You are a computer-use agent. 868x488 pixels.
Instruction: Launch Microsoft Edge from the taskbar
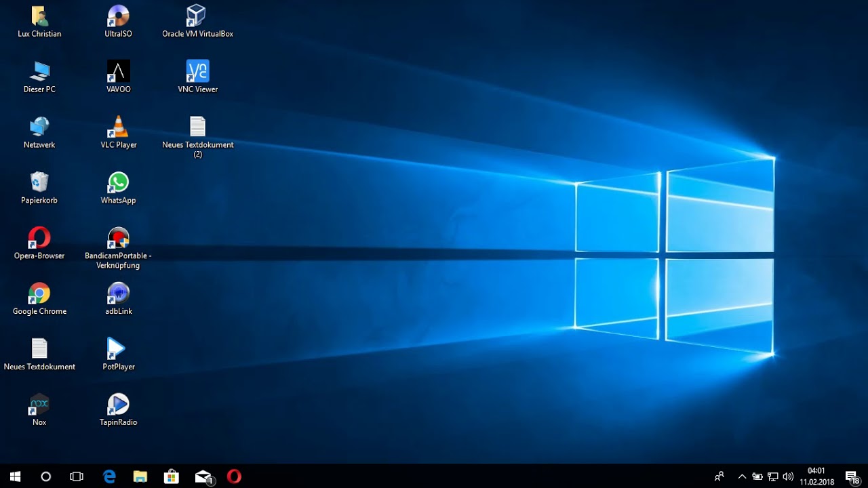(x=109, y=476)
